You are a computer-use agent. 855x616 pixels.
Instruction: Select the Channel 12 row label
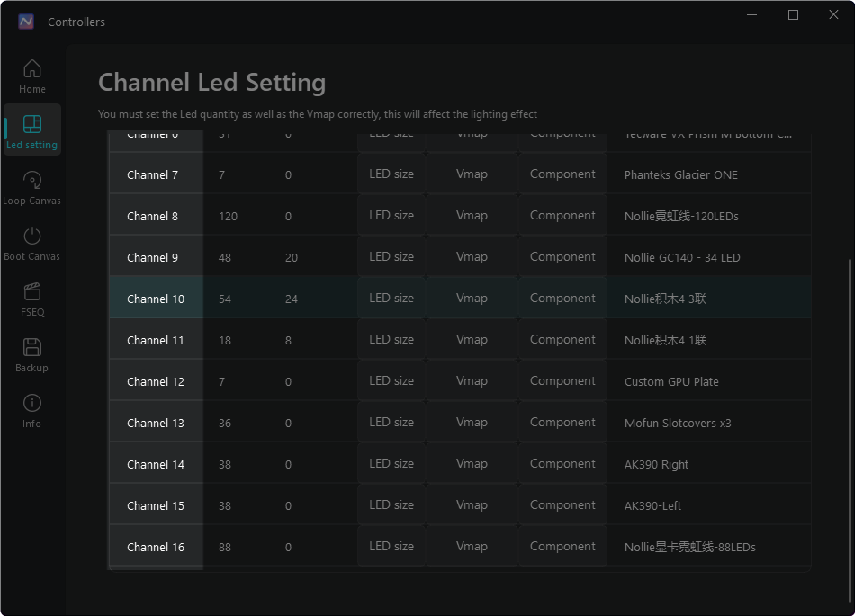click(156, 380)
